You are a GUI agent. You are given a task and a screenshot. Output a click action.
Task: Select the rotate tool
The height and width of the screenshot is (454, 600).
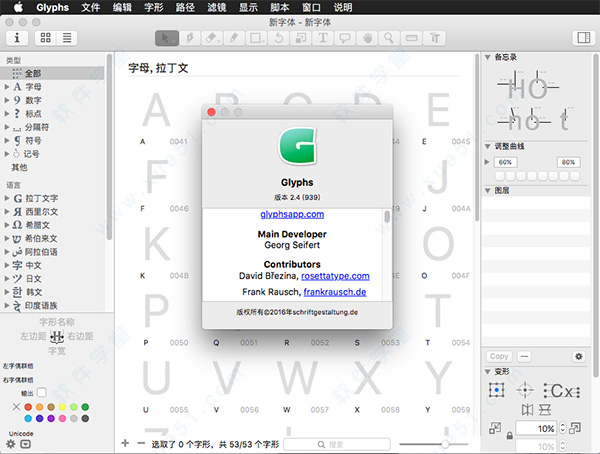pyautogui.click(x=278, y=38)
